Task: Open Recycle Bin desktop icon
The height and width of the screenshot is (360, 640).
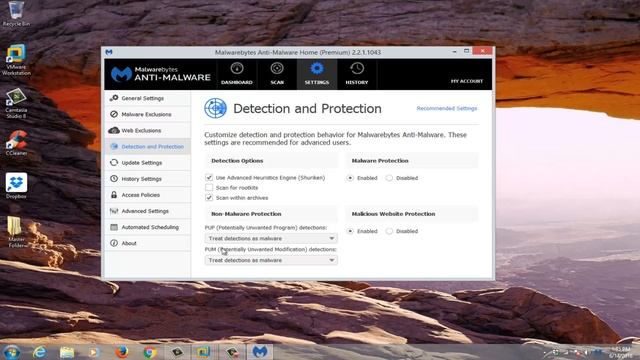Action: click(x=16, y=13)
